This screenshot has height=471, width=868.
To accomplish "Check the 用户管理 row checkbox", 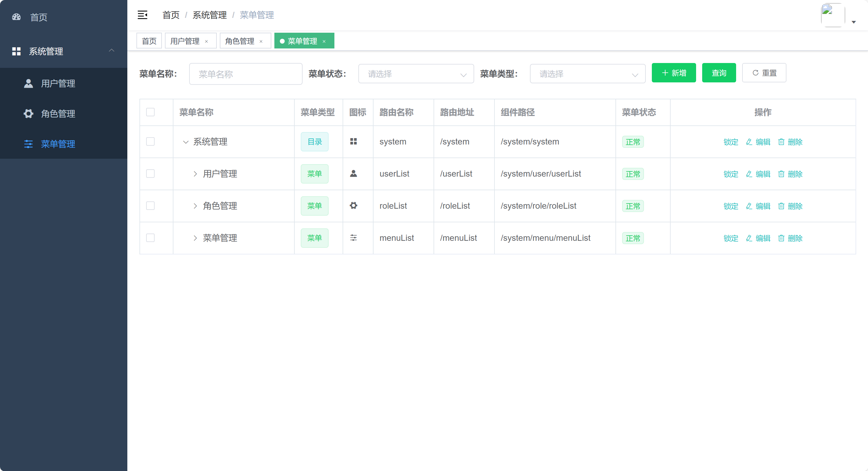I will [150, 173].
